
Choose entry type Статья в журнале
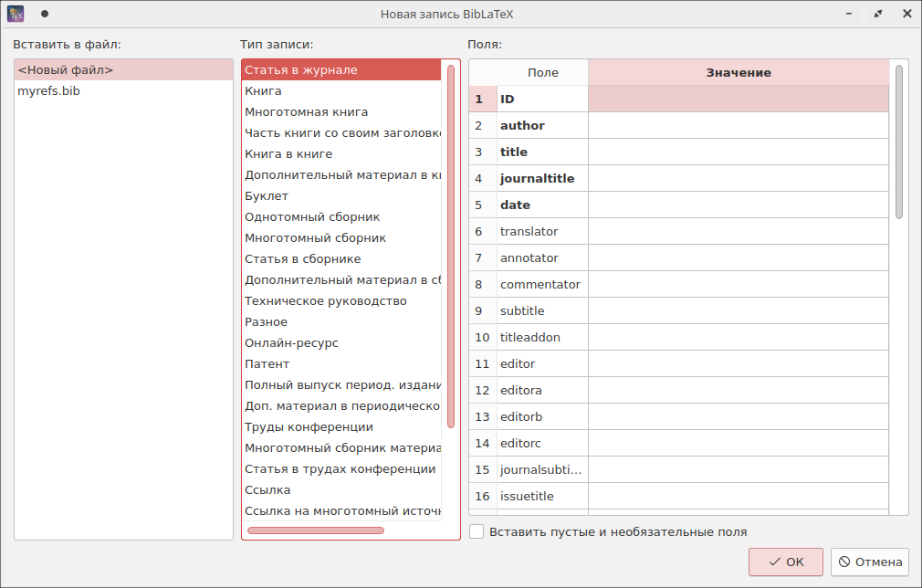click(x=341, y=70)
